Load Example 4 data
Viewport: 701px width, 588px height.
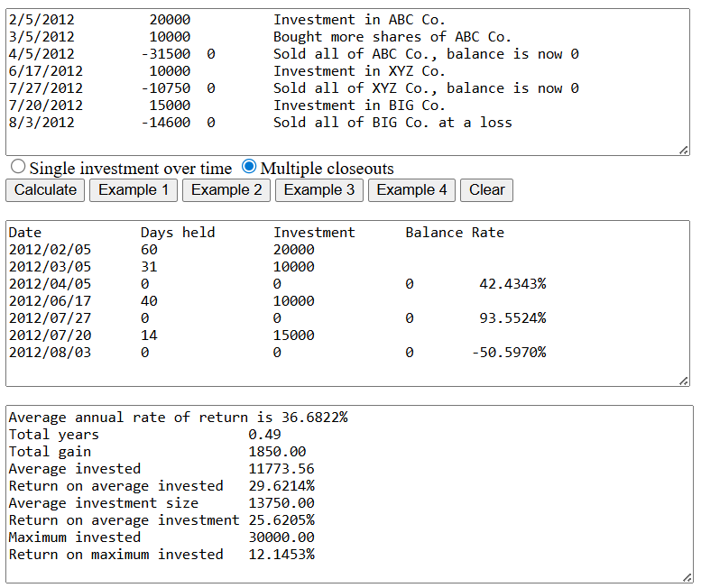411,190
